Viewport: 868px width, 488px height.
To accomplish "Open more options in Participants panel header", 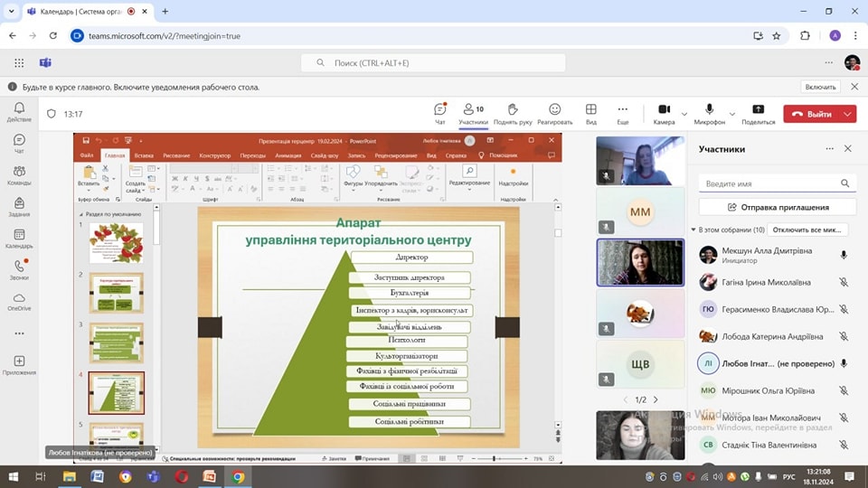I will (829, 149).
